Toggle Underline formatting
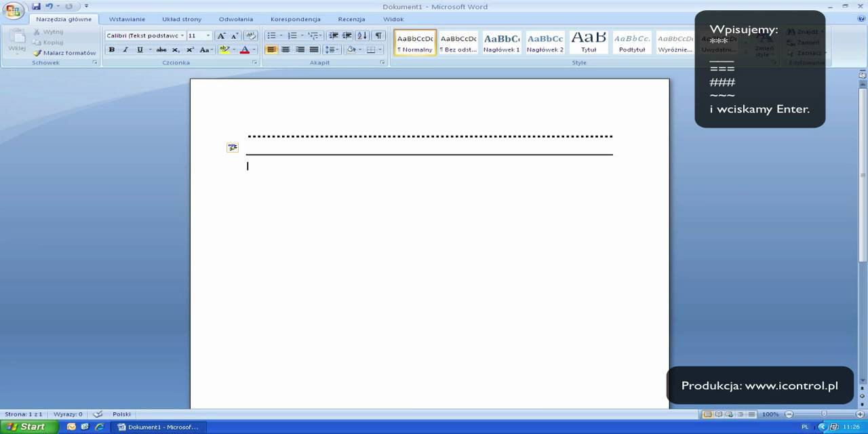This screenshot has width=868, height=434. pos(140,50)
